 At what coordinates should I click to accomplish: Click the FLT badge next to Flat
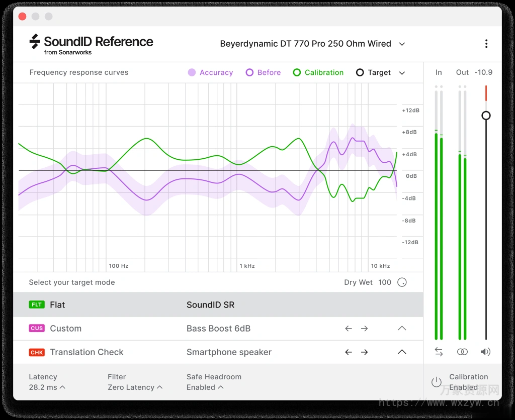(x=37, y=304)
